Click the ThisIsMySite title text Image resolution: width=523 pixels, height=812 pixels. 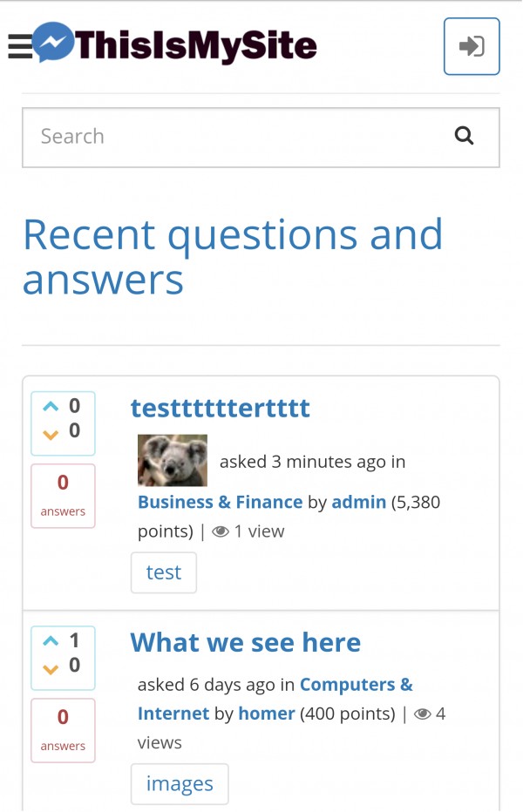196,45
